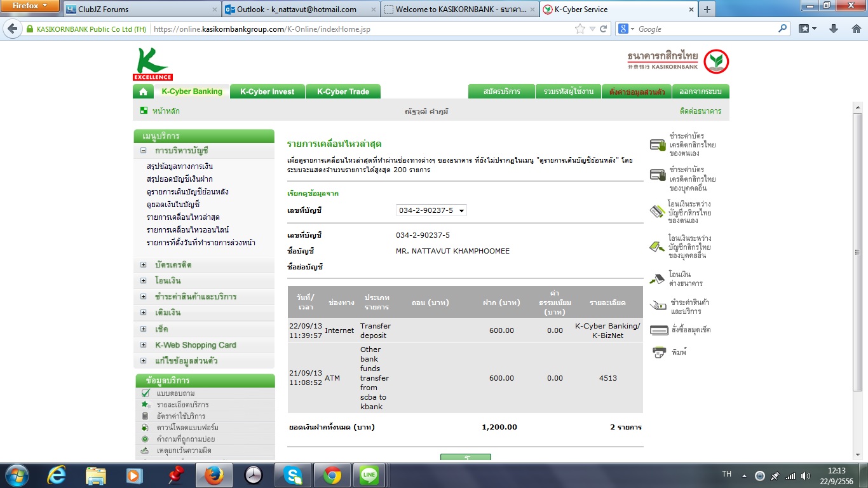Click the รายละเอียดบริการ star icon
The width and height of the screenshot is (868, 488).
[x=146, y=405]
